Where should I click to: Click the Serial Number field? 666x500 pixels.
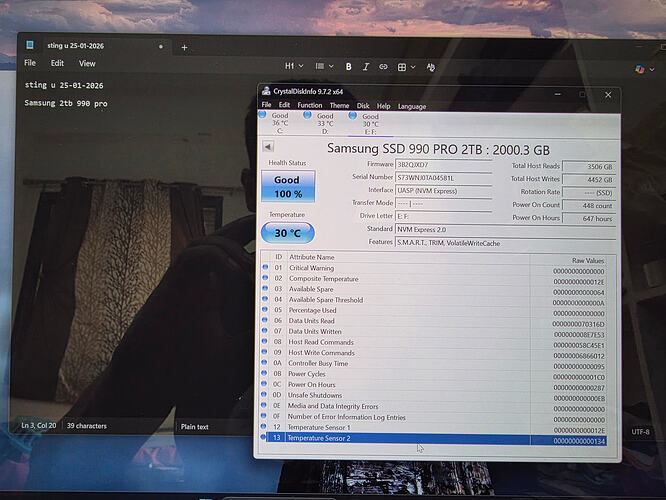click(x=443, y=177)
